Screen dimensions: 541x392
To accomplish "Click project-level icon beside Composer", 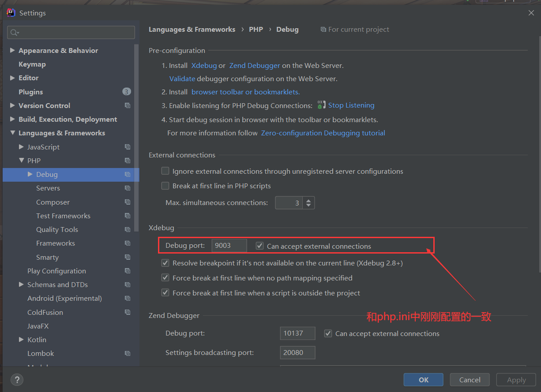I will point(128,202).
